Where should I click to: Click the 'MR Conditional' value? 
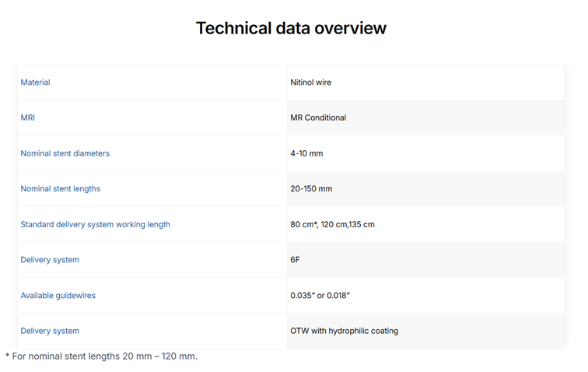318,118
